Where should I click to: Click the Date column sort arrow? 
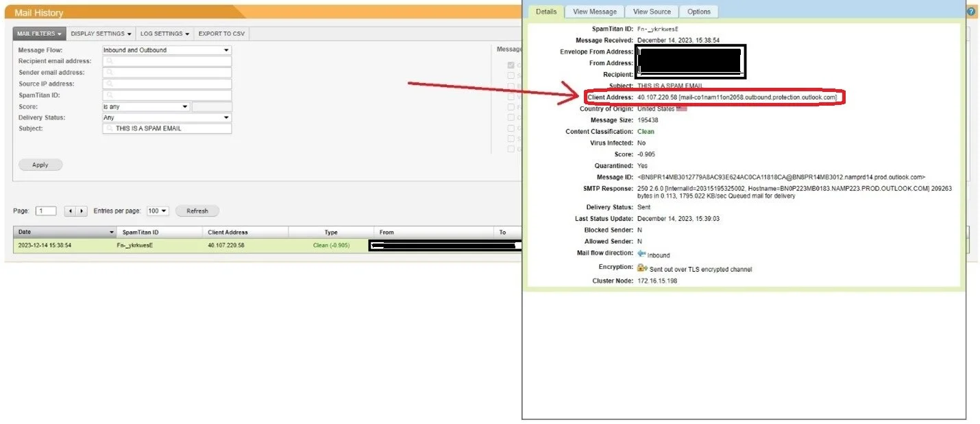pos(112,233)
